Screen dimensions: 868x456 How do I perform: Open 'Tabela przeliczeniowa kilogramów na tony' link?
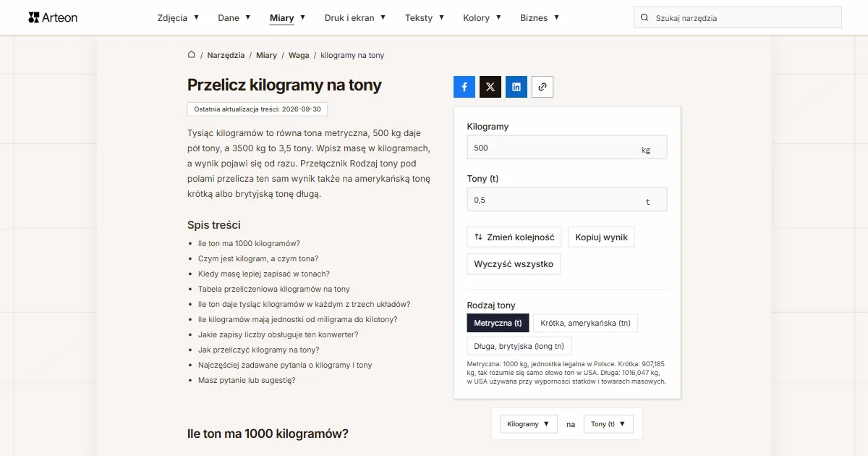(274, 290)
